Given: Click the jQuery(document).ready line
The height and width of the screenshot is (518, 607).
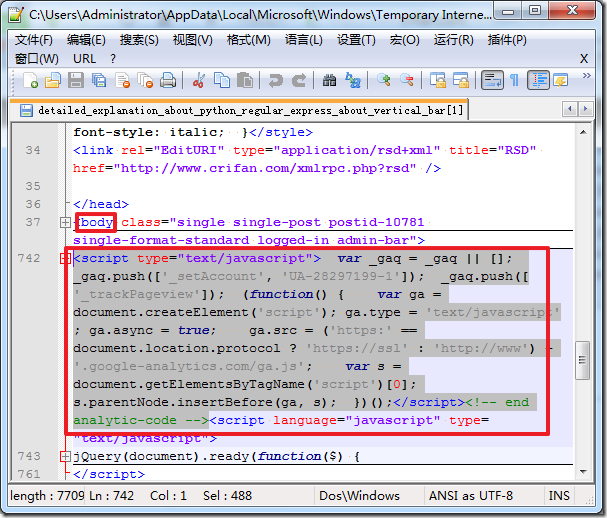Looking at the screenshot, I should coord(217,457).
